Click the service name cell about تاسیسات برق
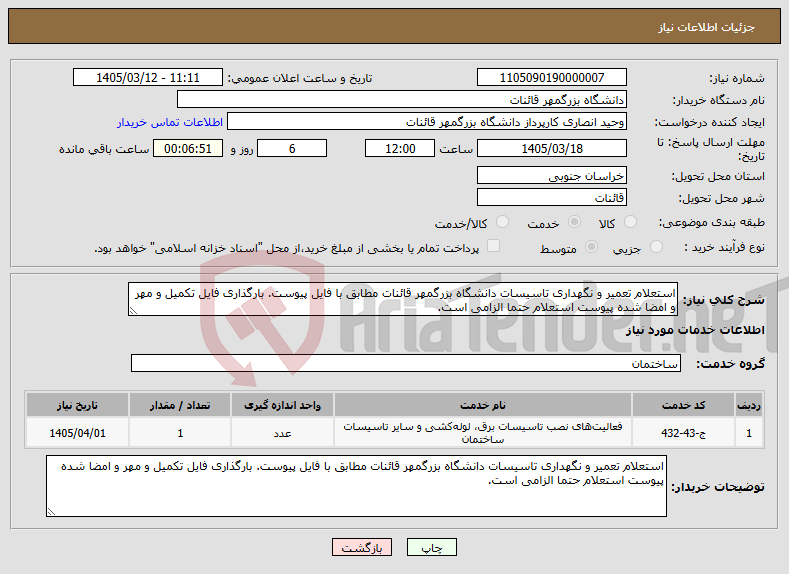Image resolution: width=789 pixels, height=574 pixels. [x=483, y=433]
